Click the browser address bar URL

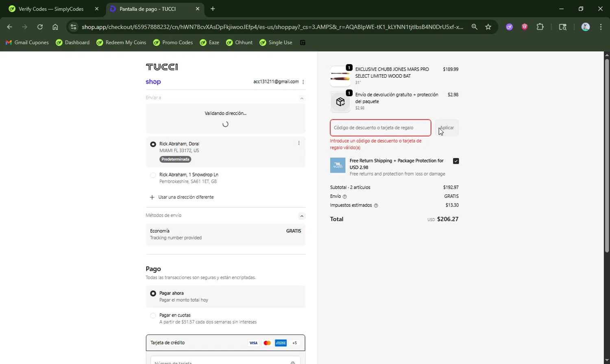click(272, 27)
